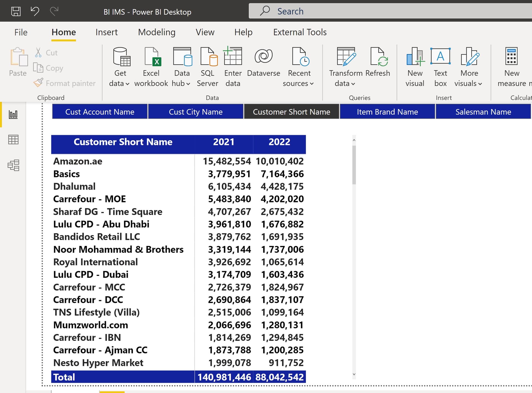Switch to Model view in the sidebar

pos(13,165)
